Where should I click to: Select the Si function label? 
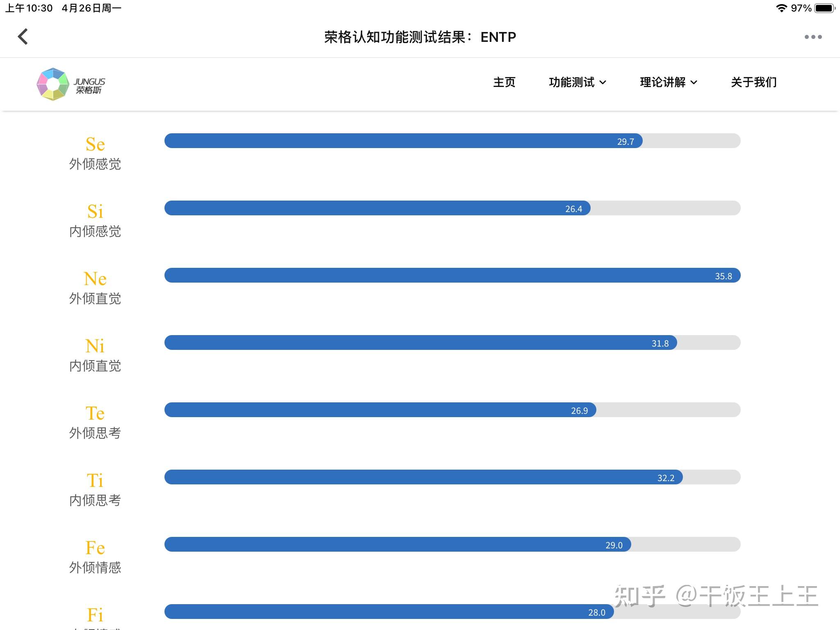[95, 212]
